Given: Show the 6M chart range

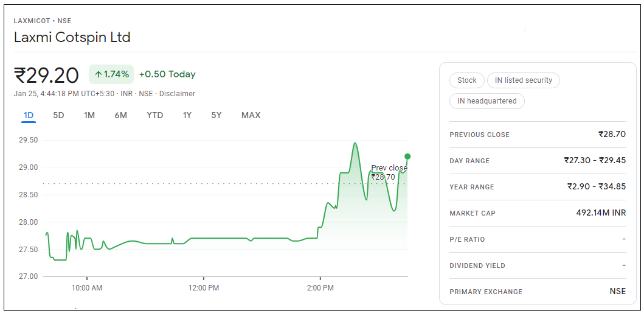Looking at the screenshot, I should [121, 116].
